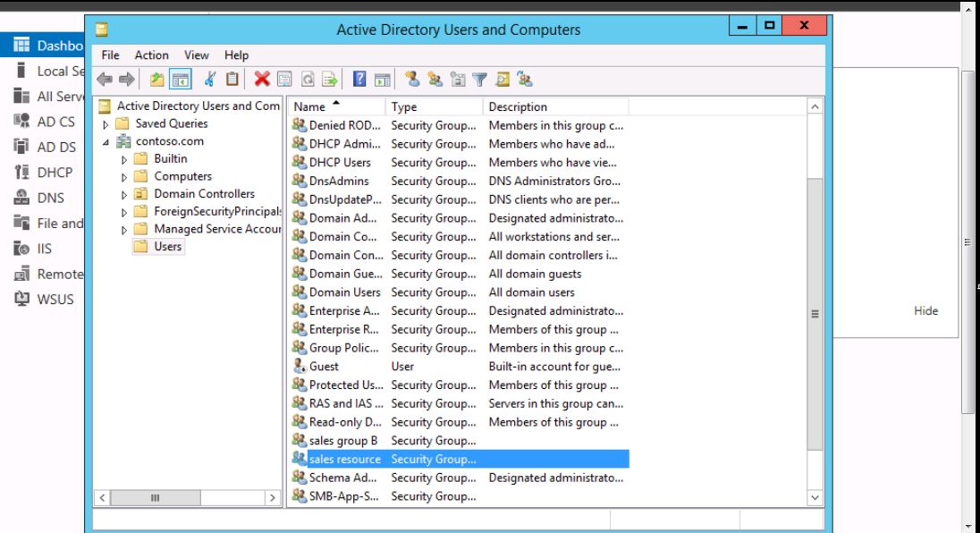Select the Domain Users group row
Screen dimensions: 980x533
click(344, 292)
